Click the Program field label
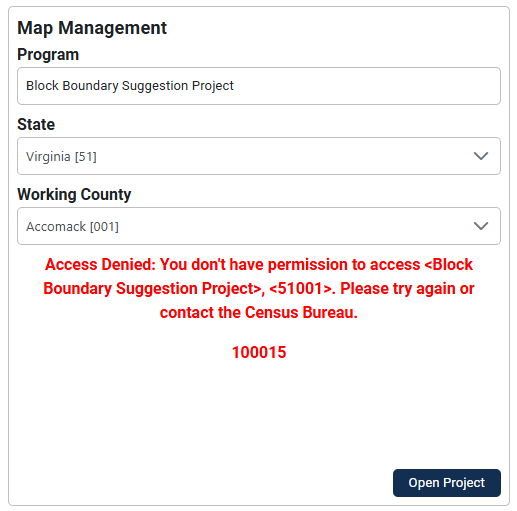517x511 pixels. click(x=48, y=55)
